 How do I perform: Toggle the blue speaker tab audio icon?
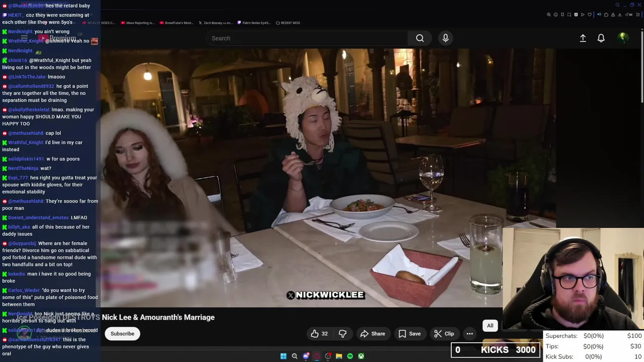pyautogui.click(x=599, y=15)
